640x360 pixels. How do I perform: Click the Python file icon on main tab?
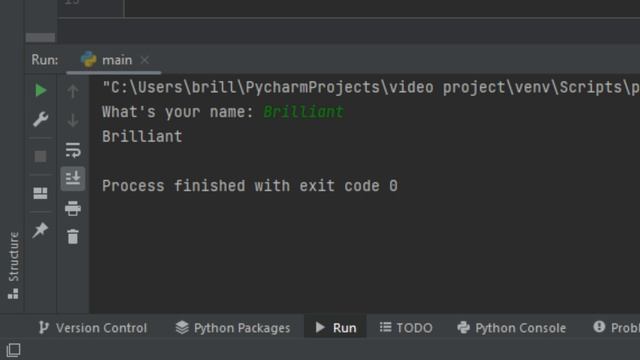point(89,60)
